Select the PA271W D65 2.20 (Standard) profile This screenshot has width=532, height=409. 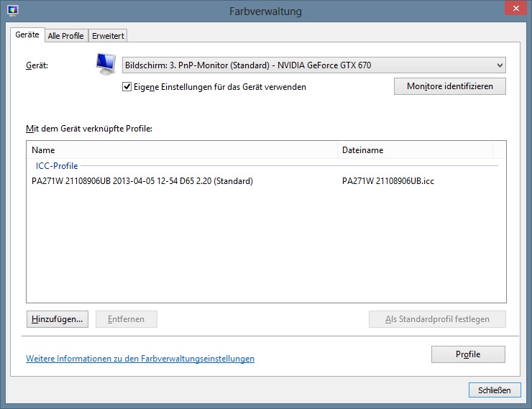click(x=142, y=181)
